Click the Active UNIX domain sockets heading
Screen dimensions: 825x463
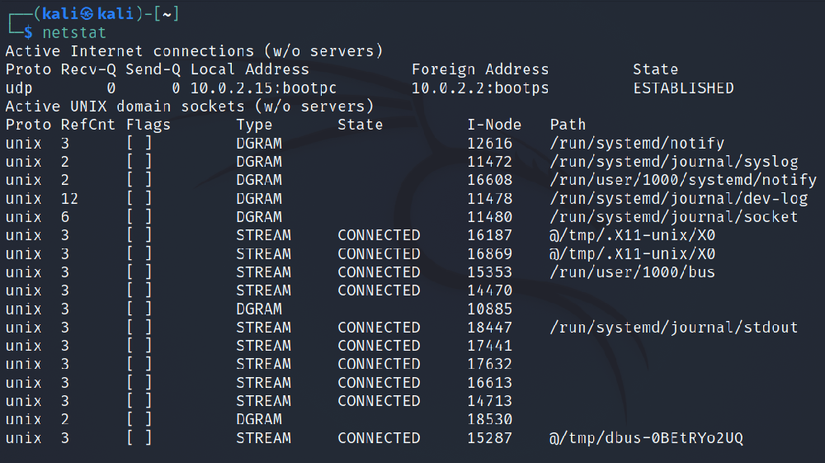(190, 106)
